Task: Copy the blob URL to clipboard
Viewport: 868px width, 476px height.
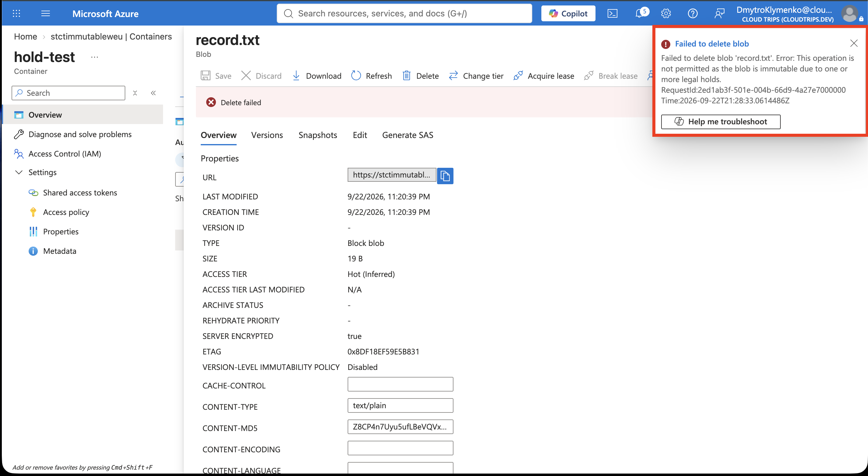Action: [x=445, y=176]
